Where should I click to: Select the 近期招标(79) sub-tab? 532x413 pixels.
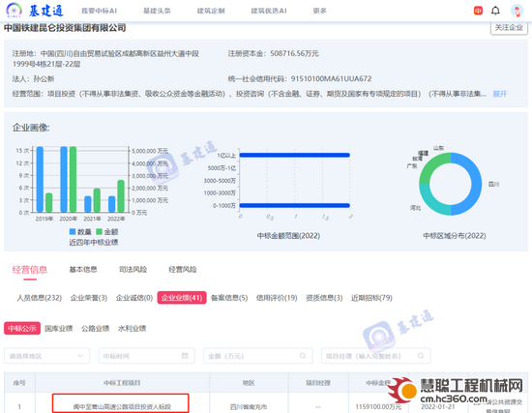pos(371,298)
